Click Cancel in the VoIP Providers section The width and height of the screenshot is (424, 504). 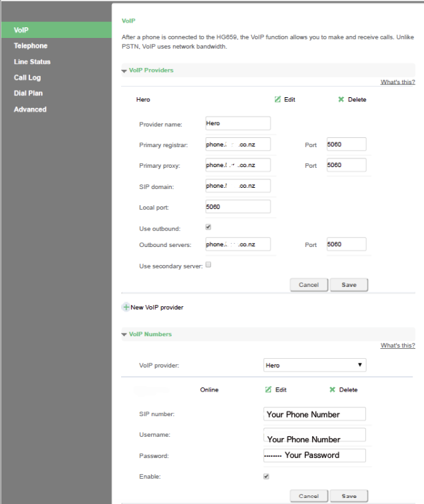coord(309,285)
